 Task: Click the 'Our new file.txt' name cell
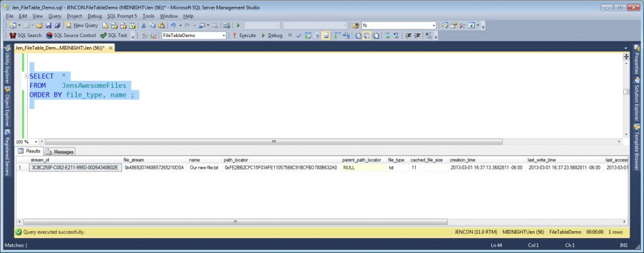(x=204, y=168)
